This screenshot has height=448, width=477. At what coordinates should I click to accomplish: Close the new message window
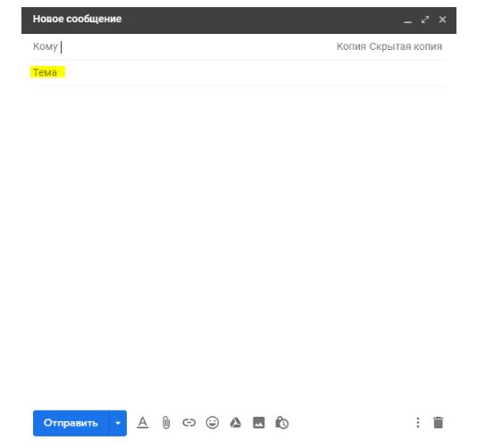442,20
